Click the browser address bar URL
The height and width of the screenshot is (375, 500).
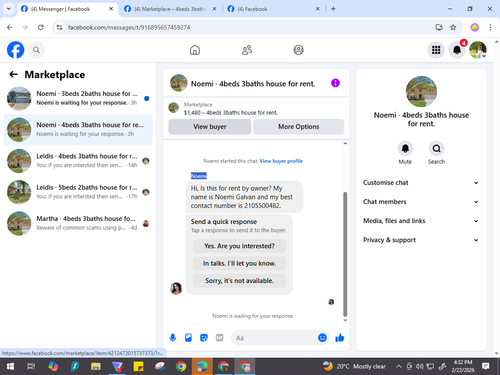tap(129, 27)
